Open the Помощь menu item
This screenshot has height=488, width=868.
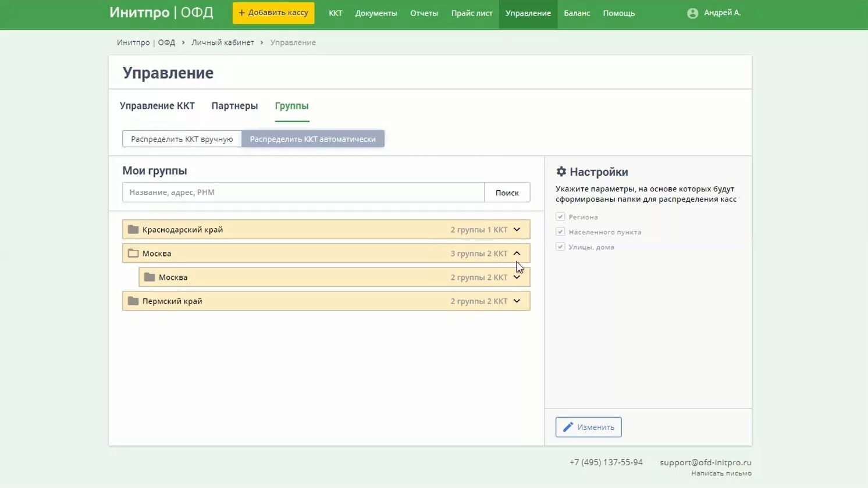pyautogui.click(x=619, y=13)
